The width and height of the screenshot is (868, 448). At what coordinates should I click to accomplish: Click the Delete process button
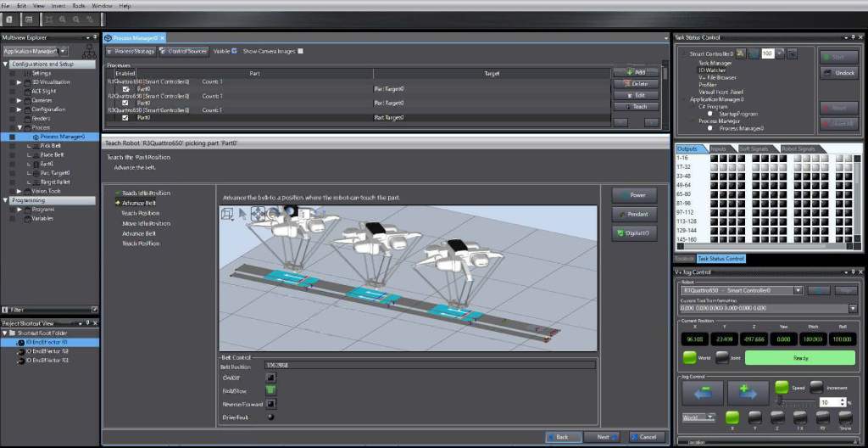click(636, 84)
